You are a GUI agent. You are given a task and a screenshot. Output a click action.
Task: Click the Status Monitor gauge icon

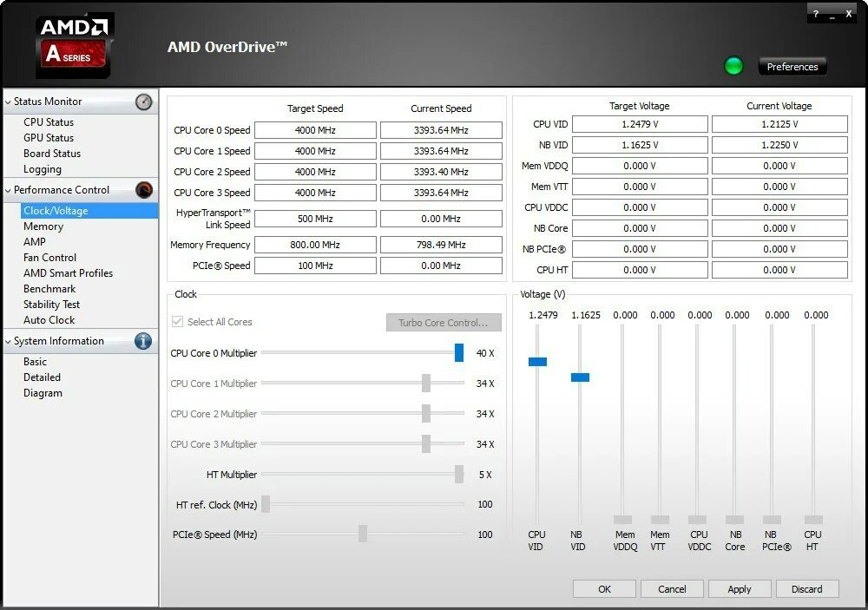143,102
